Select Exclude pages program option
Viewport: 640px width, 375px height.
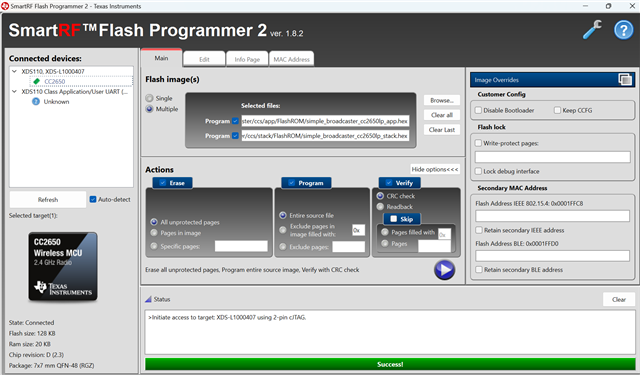(x=283, y=246)
